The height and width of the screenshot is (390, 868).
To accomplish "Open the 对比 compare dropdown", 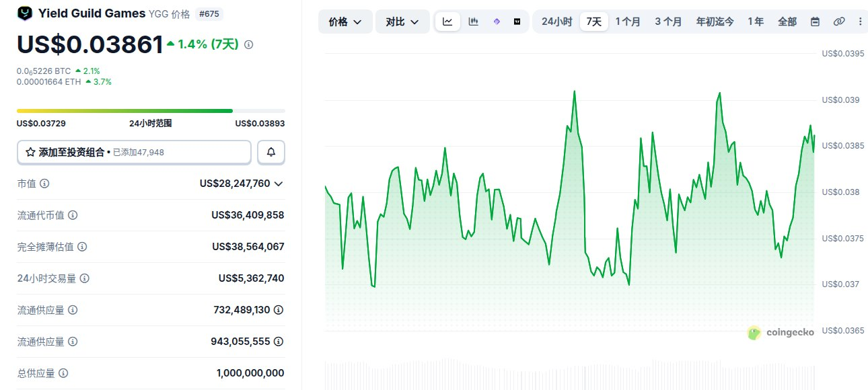I will pyautogui.click(x=402, y=22).
